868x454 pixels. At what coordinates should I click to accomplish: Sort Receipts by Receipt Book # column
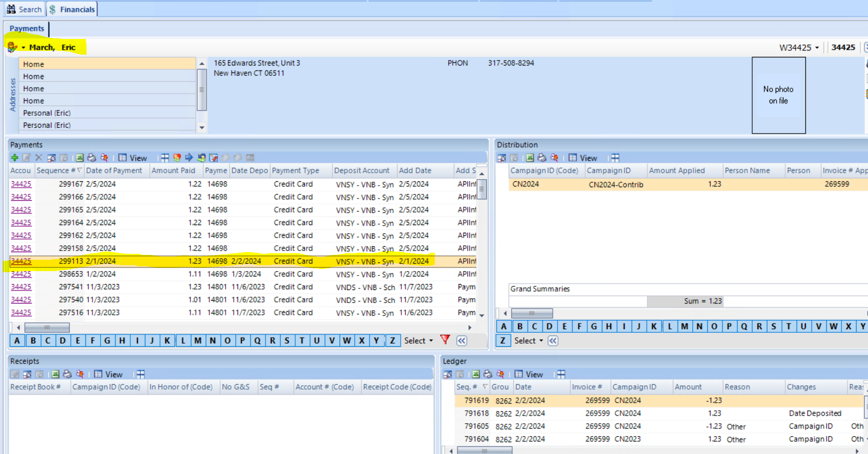[39, 387]
